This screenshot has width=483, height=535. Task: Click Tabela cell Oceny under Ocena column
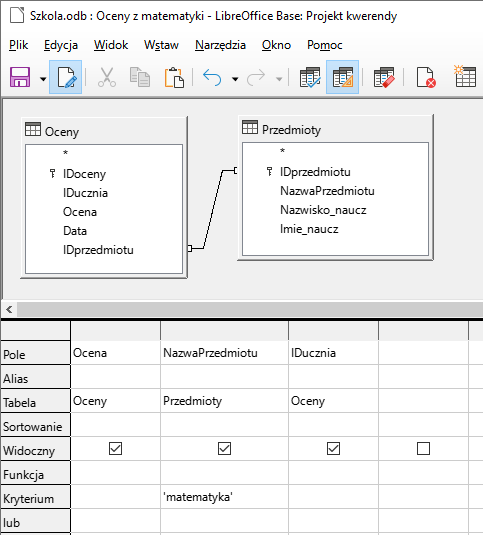[116, 401]
